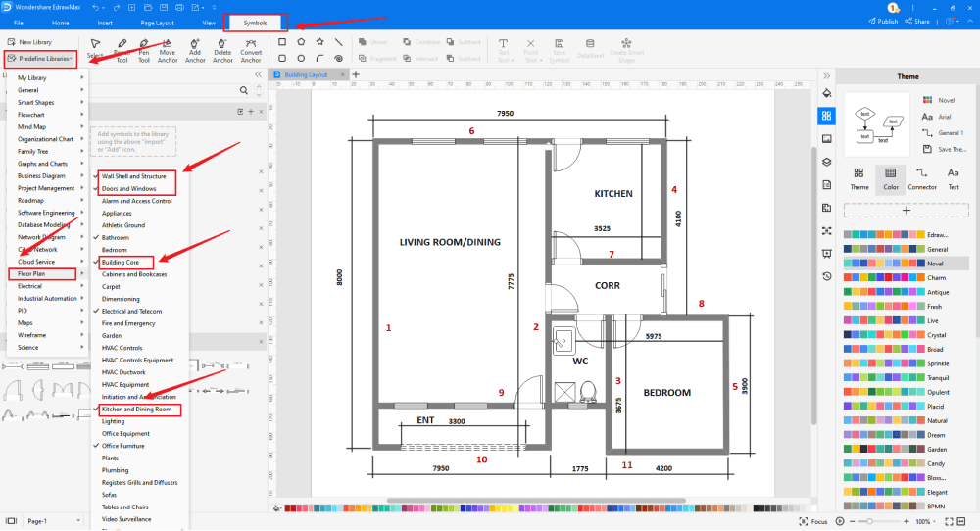Expand the Flowchart submenu
Viewport: 980px width, 531px height.
click(x=47, y=115)
